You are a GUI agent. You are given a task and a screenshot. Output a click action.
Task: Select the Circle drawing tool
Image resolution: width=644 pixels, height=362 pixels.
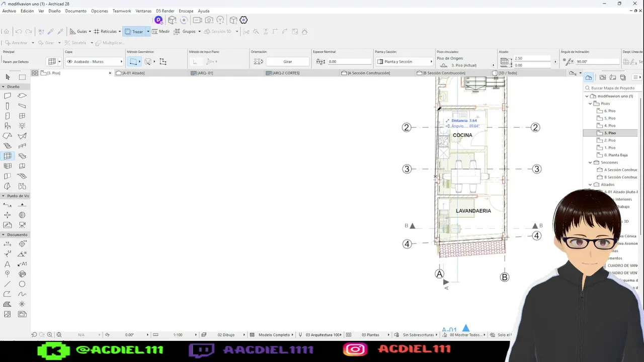point(22,284)
